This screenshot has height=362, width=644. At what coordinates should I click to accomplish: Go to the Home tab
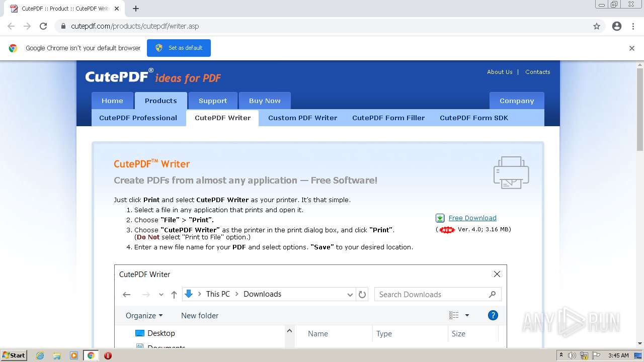click(112, 101)
